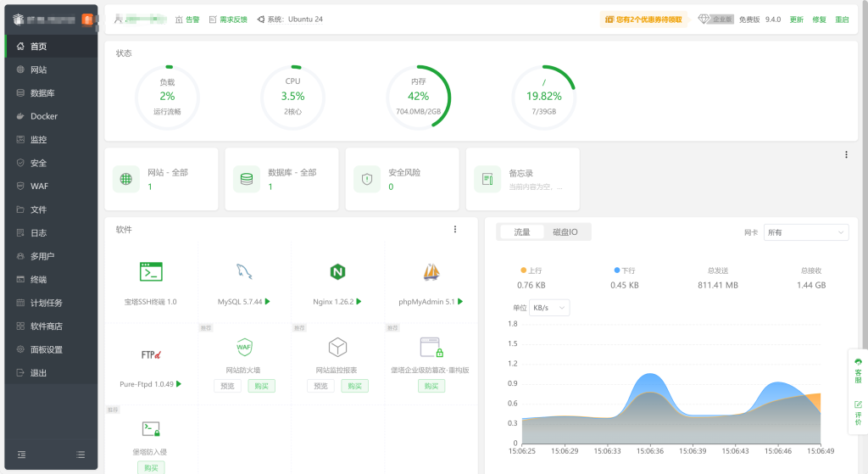This screenshot has height=474, width=868.
Task: Open 面板设置 panel settings
Action: pyautogui.click(x=51, y=349)
